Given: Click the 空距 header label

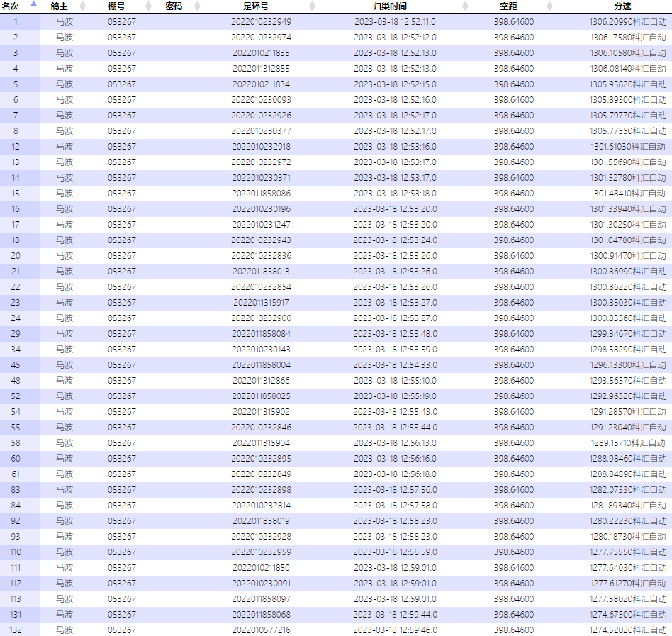Looking at the screenshot, I should pyautogui.click(x=508, y=6).
